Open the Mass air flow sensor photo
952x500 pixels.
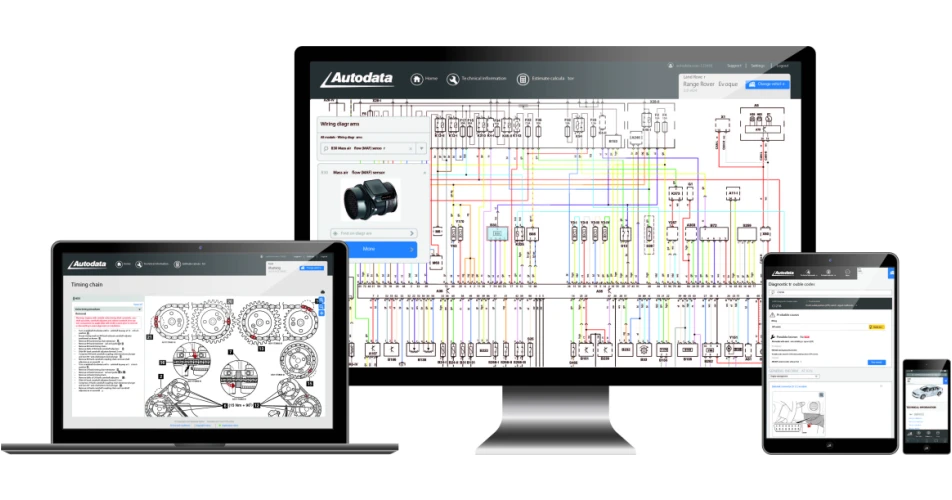(x=370, y=200)
